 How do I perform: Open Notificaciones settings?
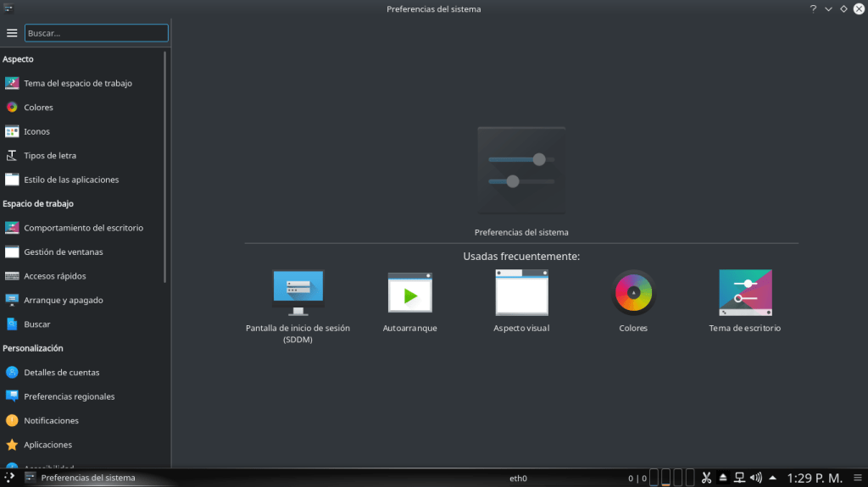[51, 421]
